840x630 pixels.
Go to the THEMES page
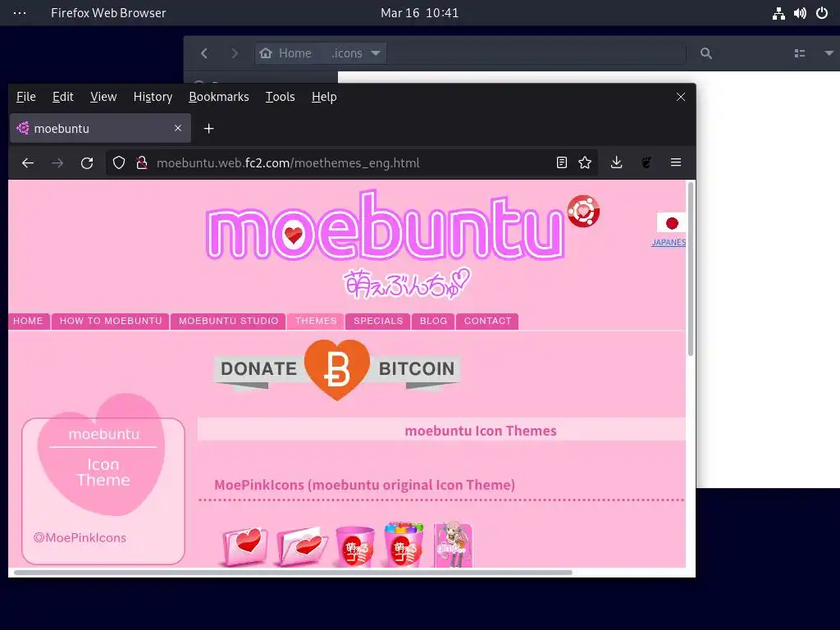(316, 321)
